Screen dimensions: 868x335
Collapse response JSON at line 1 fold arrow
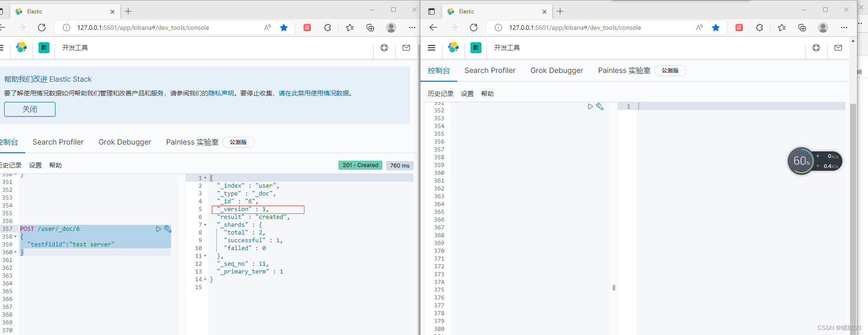(x=205, y=178)
